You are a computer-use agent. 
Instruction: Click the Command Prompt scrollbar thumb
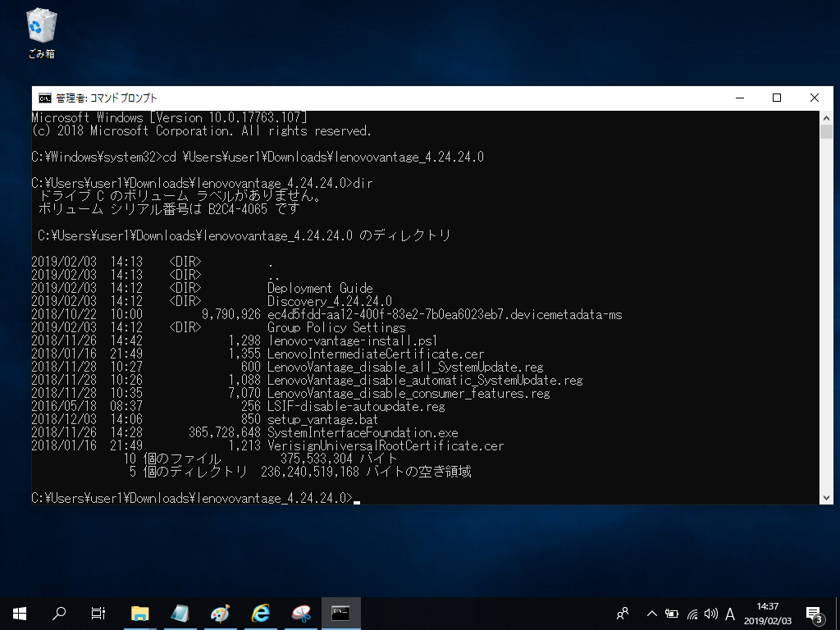826,132
